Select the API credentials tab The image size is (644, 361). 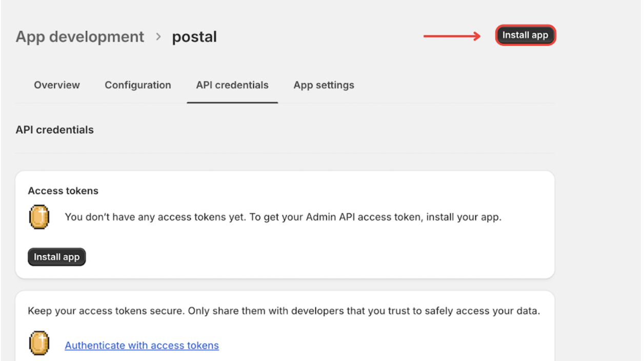click(232, 85)
